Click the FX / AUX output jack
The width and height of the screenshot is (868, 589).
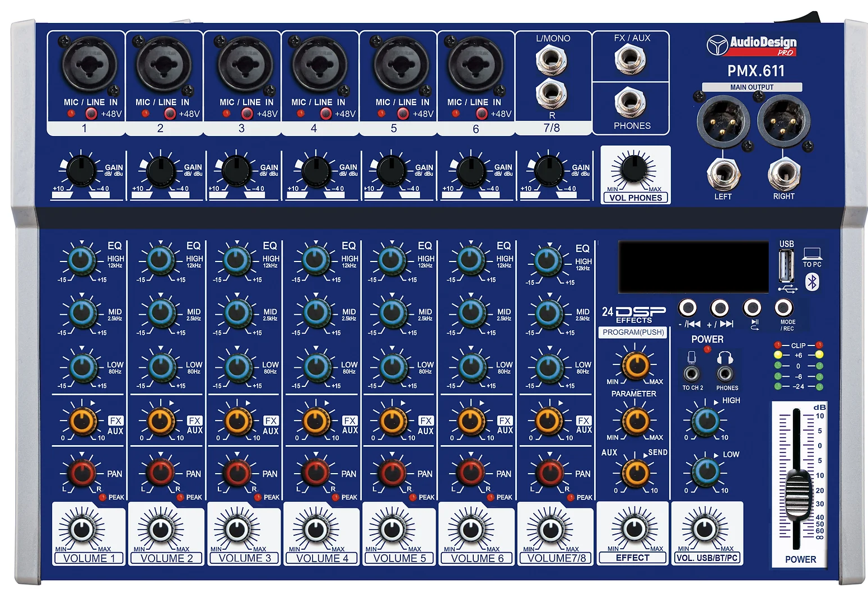(630, 59)
